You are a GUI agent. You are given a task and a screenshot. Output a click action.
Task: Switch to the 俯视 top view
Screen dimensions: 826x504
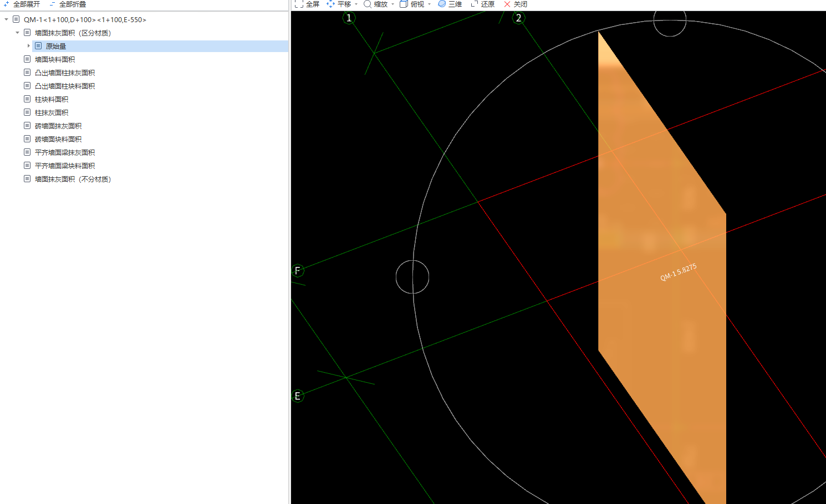click(412, 4)
